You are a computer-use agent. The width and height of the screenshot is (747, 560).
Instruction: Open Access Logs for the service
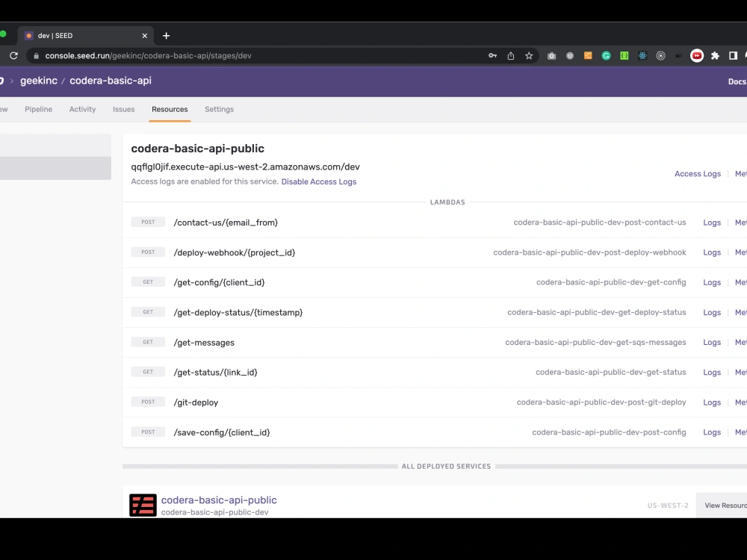pos(698,174)
